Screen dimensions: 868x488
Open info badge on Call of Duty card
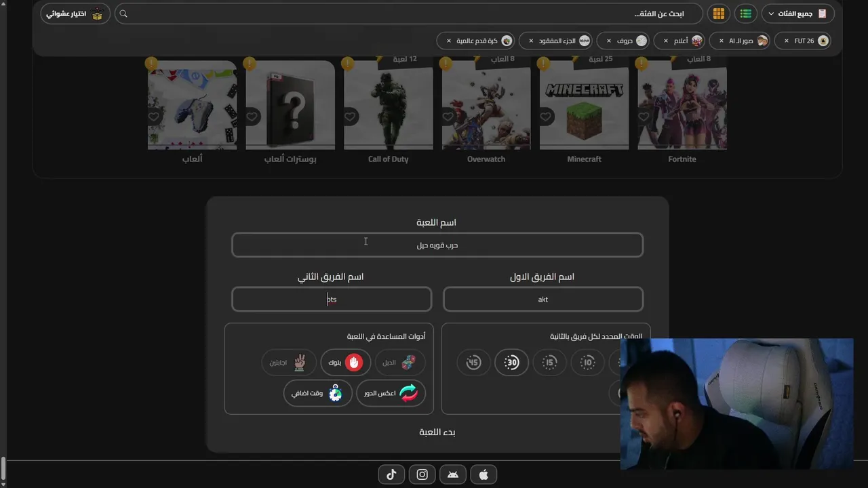[348, 64]
